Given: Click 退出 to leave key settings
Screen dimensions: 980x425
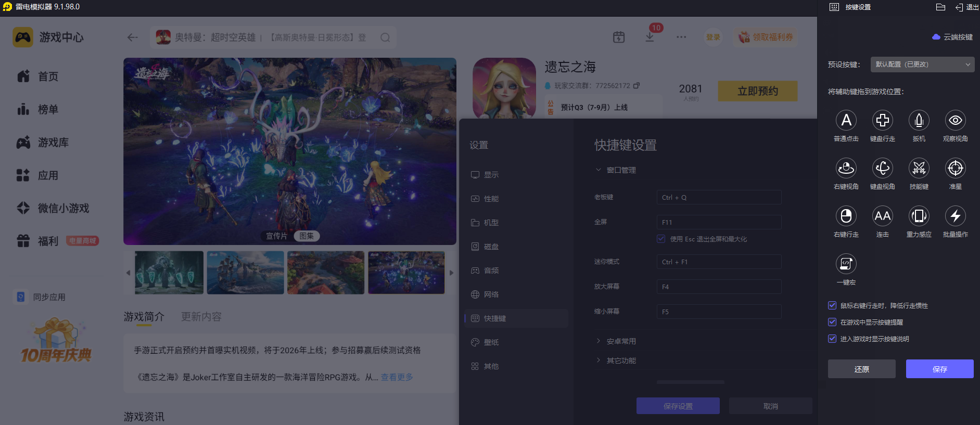Looking at the screenshot, I should coord(968,7).
